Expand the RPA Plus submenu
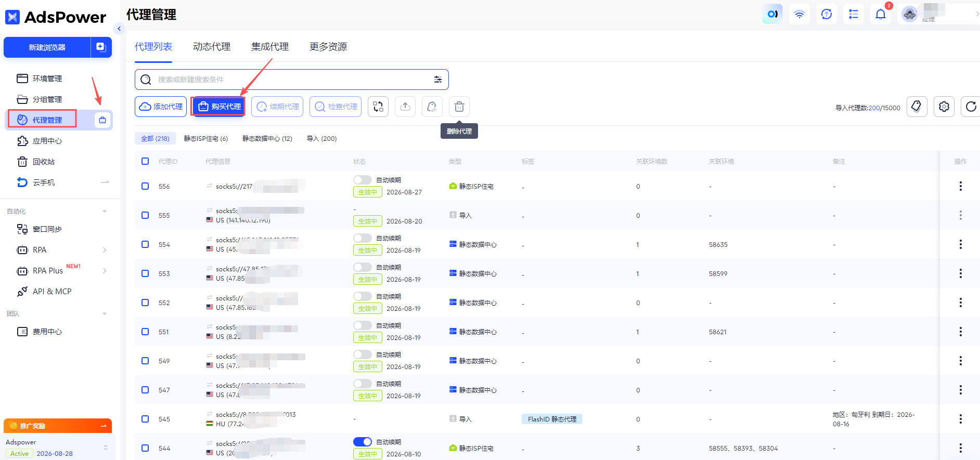The image size is (980, 460). click(x=105, y=271)
